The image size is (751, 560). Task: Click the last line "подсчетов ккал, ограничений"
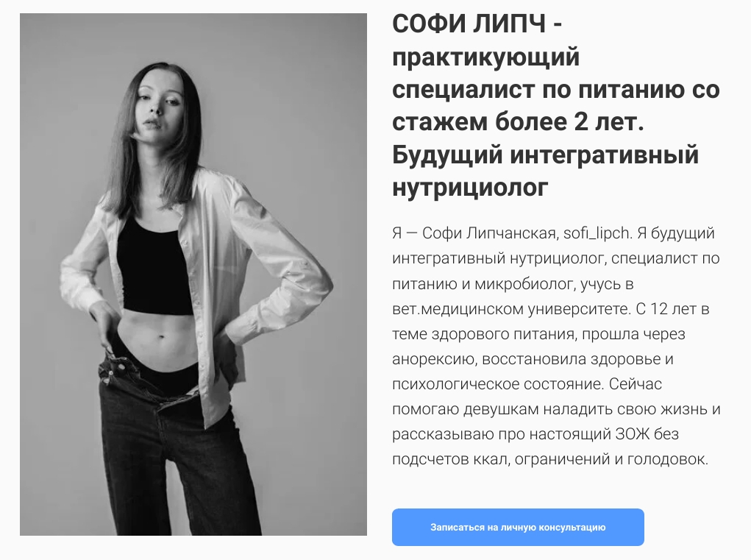pos(500,460)
